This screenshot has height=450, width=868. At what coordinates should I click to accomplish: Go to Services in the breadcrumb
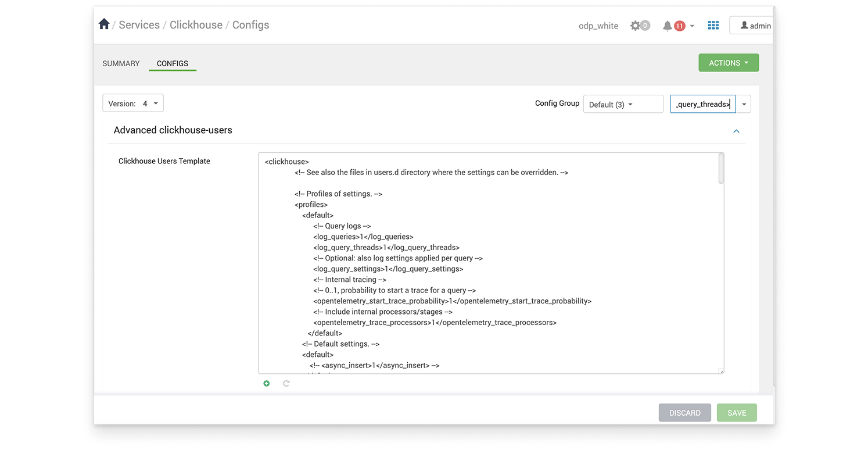point(139,25)
